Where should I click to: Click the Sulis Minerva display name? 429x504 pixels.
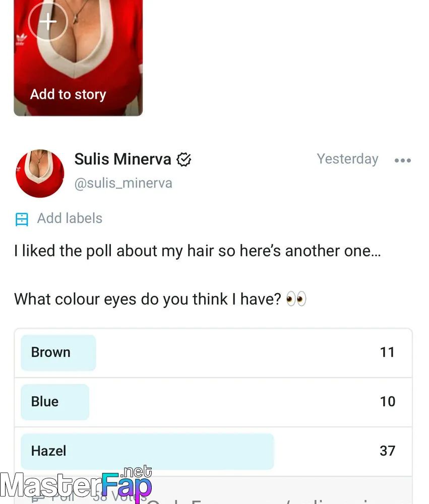[123, 159]
